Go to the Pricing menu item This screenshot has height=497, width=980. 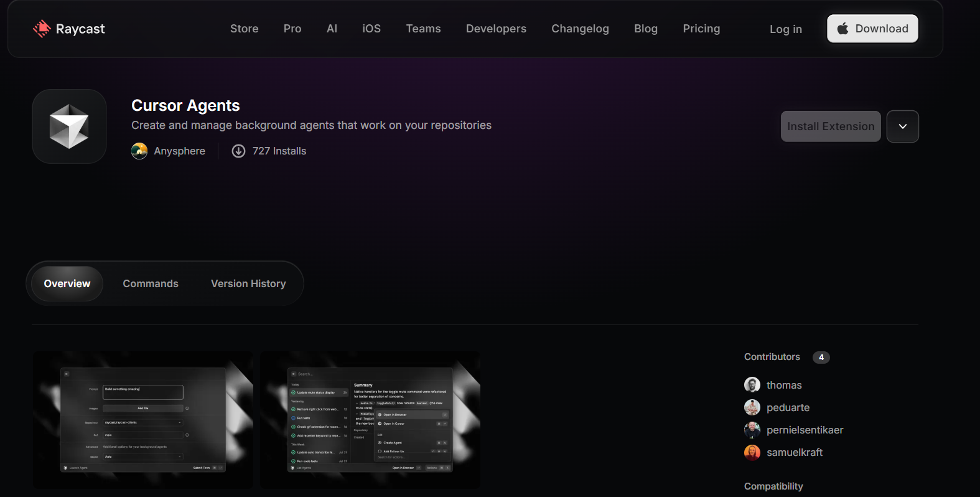pos(701,29)
